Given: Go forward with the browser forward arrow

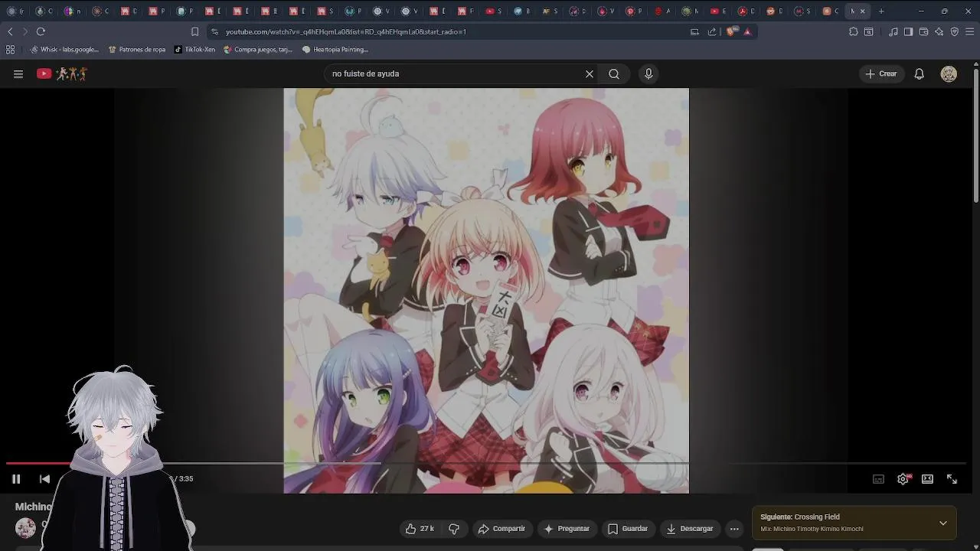Looking at the screenshot, I should point(24,31).
